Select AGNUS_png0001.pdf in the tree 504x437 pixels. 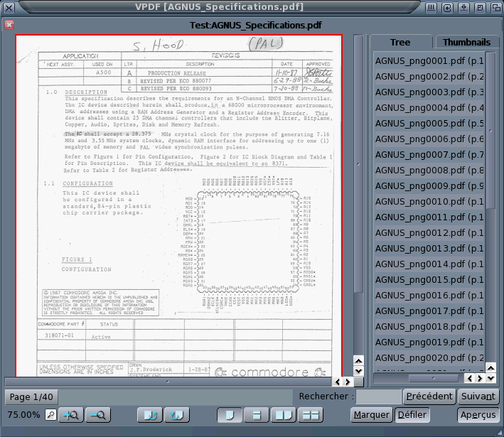[x=429, y=60]
